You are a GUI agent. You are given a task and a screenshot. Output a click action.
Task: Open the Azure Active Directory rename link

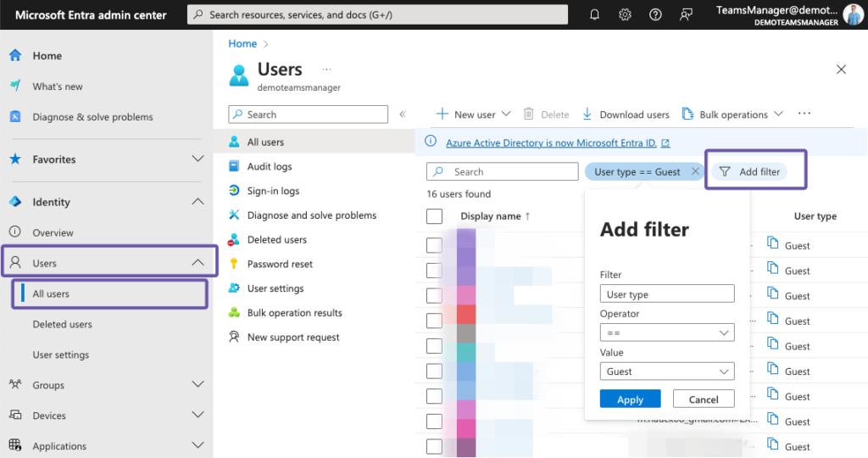pos(558,142)
